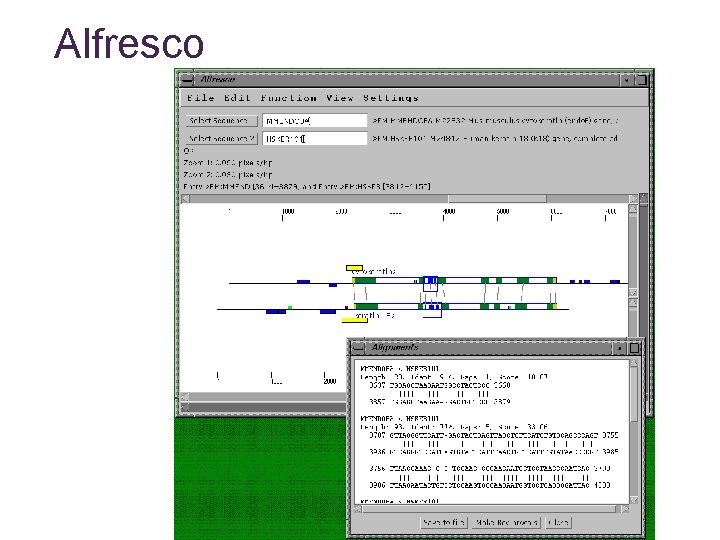Click the middle button in Alignments window
Viewport: 720px width, 540px height.
pyautogui.click(x=506, y=523)
